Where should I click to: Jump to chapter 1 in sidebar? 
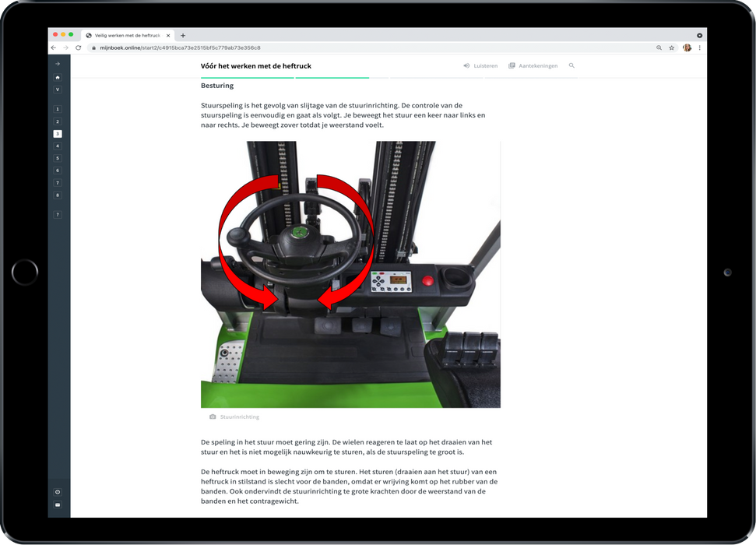tap(58, 110)
